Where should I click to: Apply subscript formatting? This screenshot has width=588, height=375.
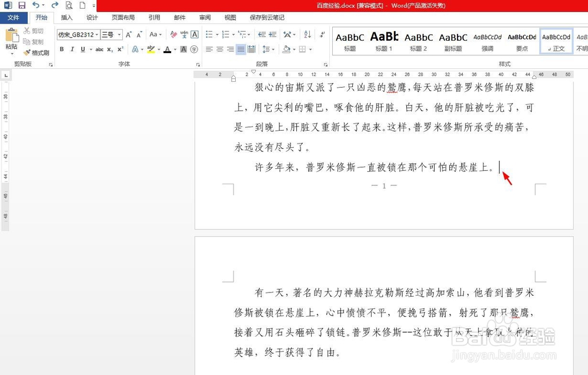point(110,49)
